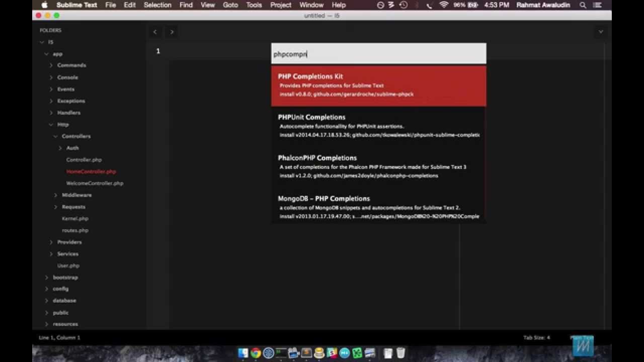Open the Selection menu

pos(157,5)
